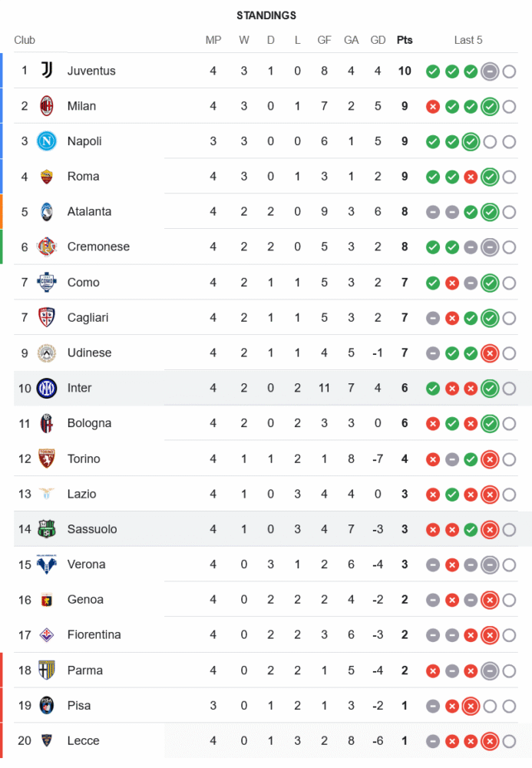Click the Parma club crest icon
This screenshot has width=532, height=768.
(x=47, y=670)
